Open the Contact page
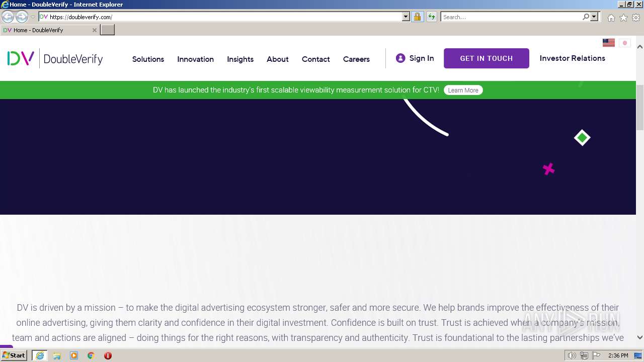644x362 pixels. click(316, 59)
